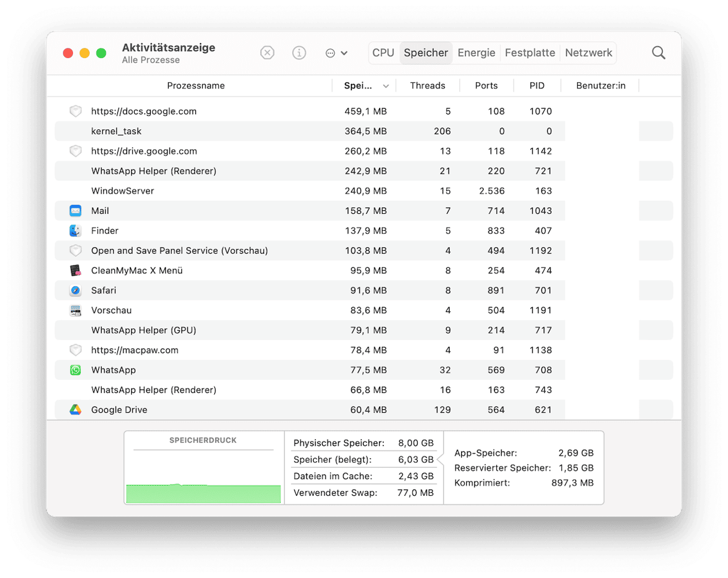Select the CleanMyMac X Menü process
Viewport: 728px width, 578px height.
tap(136, 270)
